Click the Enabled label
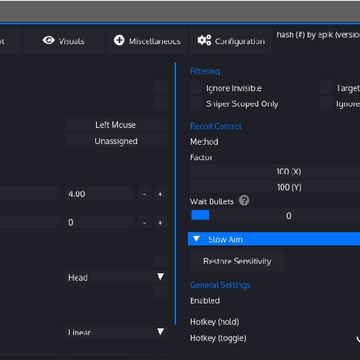Viewport: 360px width, 360px height. tap(205, 301)
